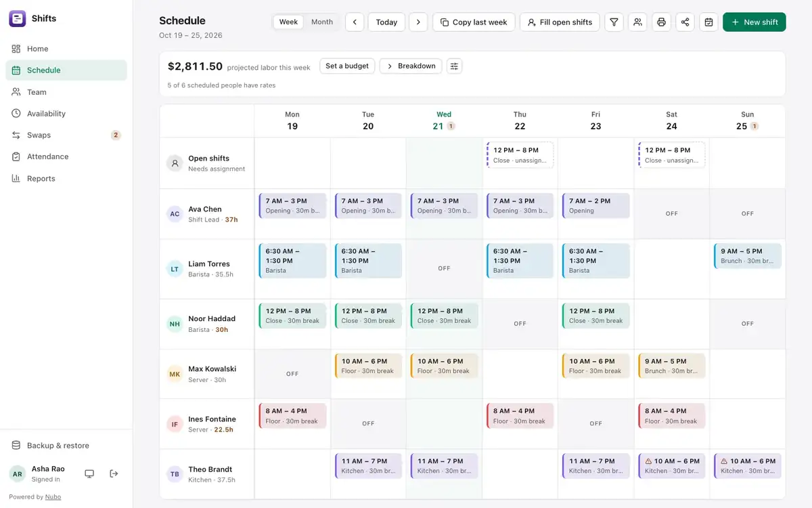
Task: Open labor display settings sliders icon
Action: tap(454, 66)
